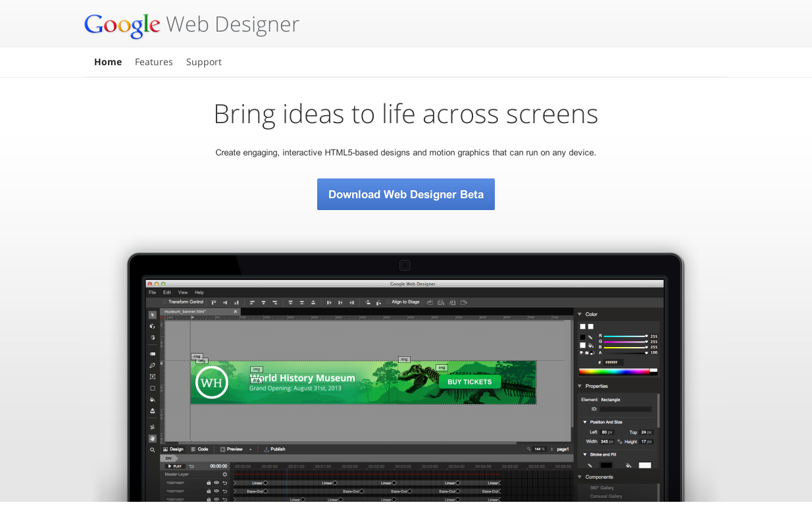Viewport: 812px width, 513px height.
Task: Select the Selection arrow tool
Action: [x=153, y=315]
